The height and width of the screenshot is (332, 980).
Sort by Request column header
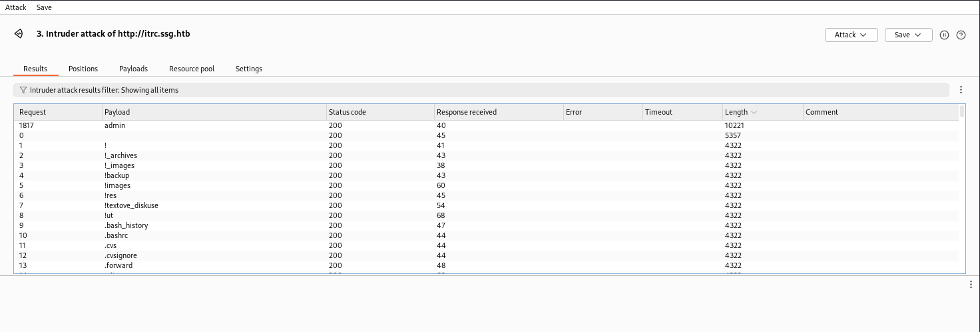point(59,112)
